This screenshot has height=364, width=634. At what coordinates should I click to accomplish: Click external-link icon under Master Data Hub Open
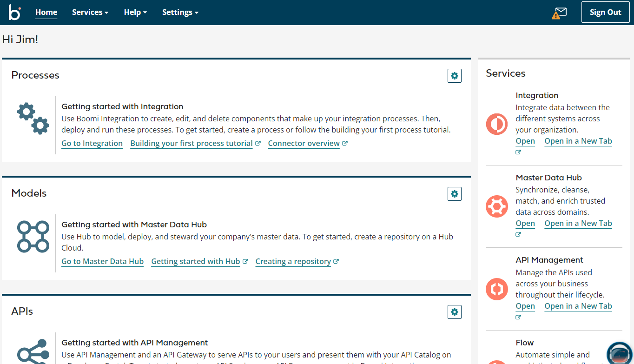(x=518, y=235)
